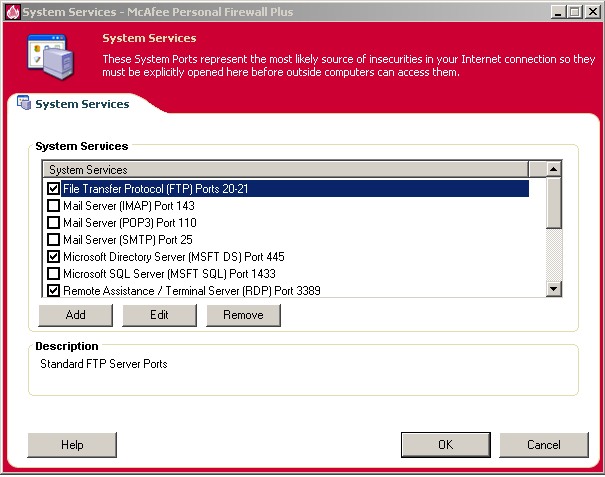Viewport: 605px width, 477px height.
Task: Click the list scrollbar down arrow
Action: point(554,289)
